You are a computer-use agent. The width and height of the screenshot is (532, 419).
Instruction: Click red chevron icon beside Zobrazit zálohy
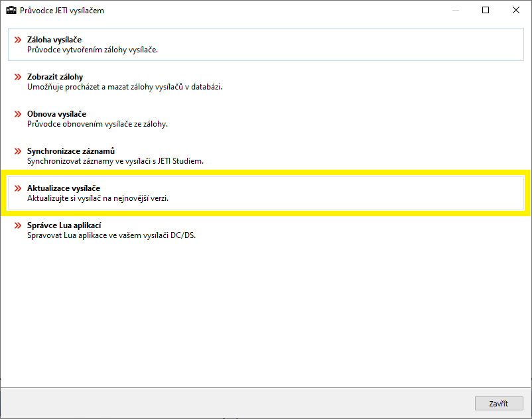(18, 77)
